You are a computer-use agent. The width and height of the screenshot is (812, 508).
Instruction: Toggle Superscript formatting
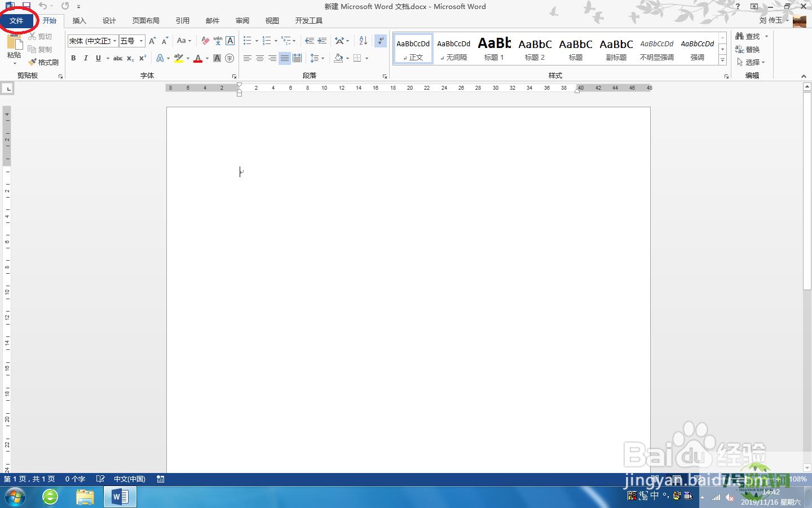[143, 58]
